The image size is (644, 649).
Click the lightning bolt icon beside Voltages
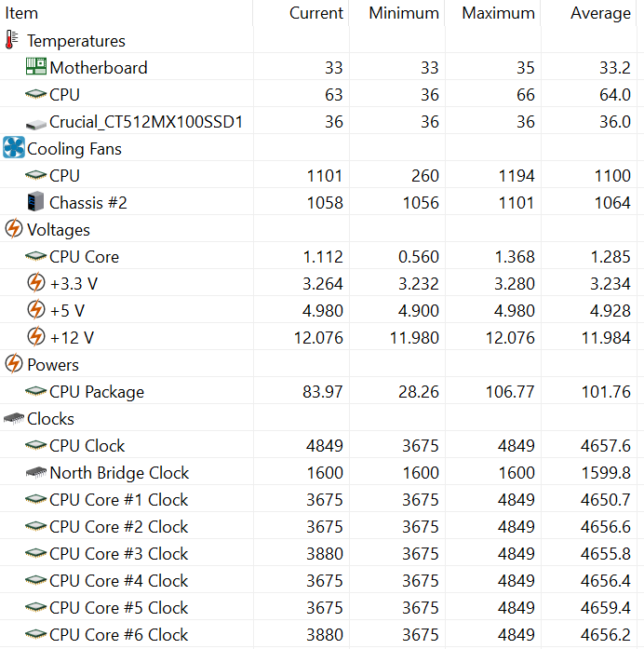click(x=14, y=228)
